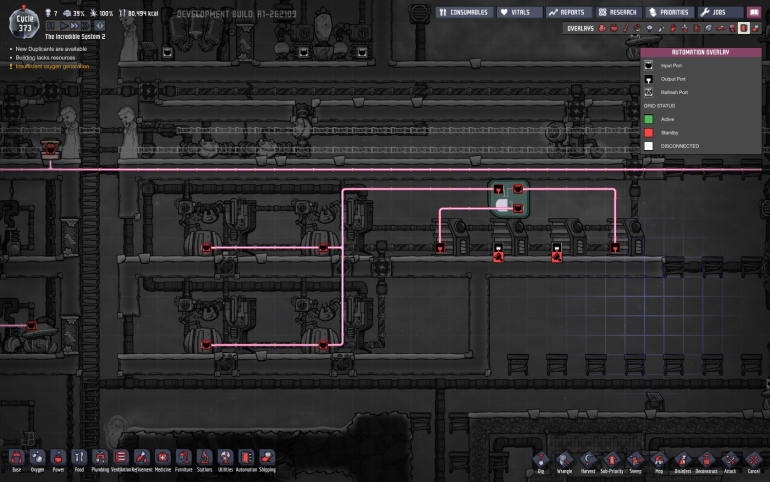Select the Sub-Priority tool
This screenshot has height=482, width=770.
tap(611, 460)
